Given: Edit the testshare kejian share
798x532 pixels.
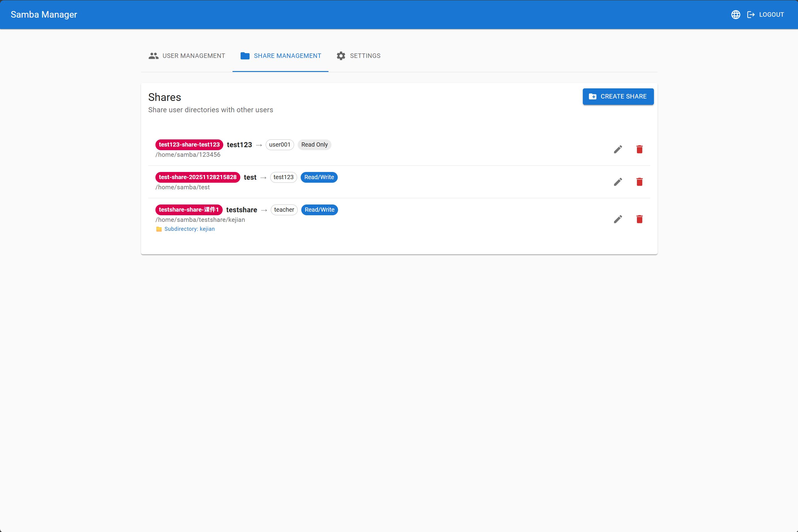Looking at the screenshot, I should (618, 219).
